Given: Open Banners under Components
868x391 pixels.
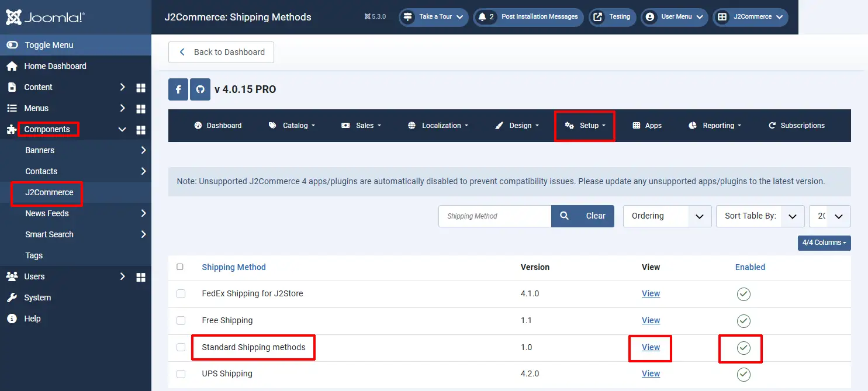Looking at the screenshot, I should tap(40, 150).
